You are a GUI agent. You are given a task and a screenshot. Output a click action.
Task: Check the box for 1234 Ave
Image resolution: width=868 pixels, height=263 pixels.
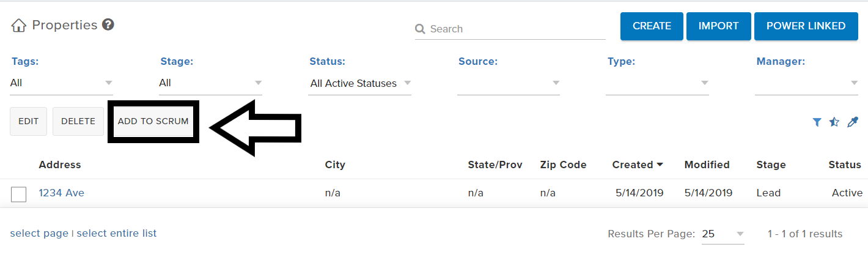pos(19,194)
